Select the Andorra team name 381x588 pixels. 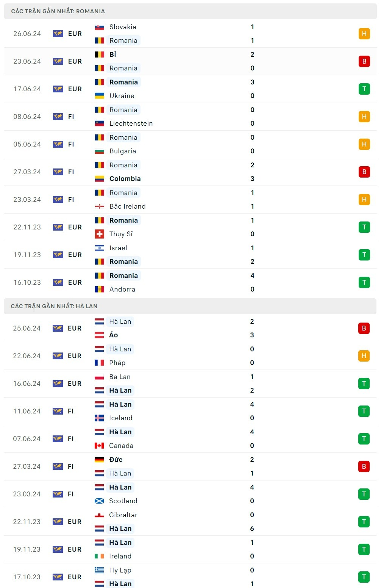coord(122,289)
